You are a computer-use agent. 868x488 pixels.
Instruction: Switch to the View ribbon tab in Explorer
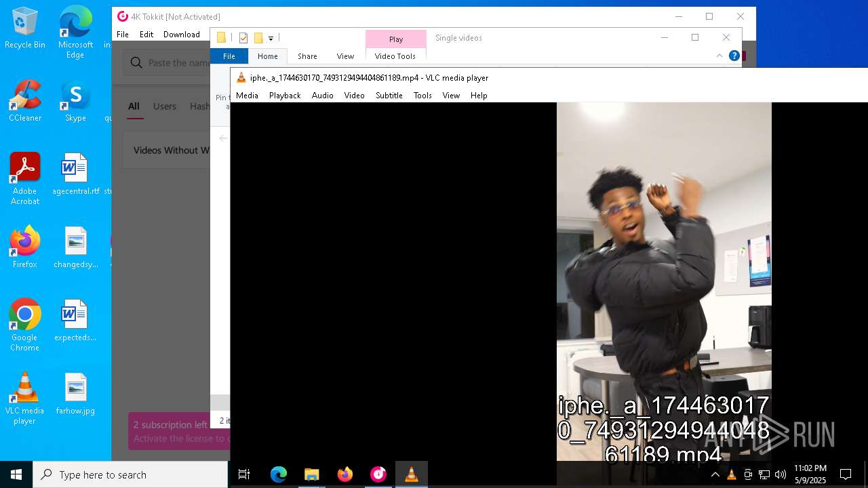pyautogui.click(x=345, y=56)
